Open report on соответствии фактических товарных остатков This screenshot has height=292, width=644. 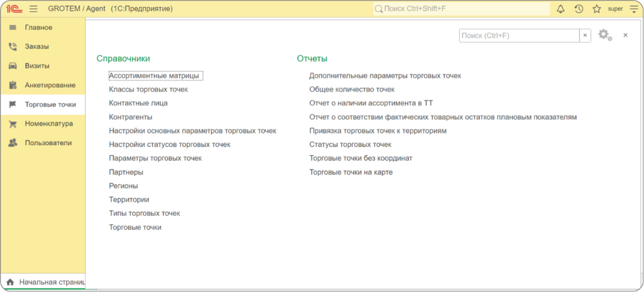tap(443, 117)
